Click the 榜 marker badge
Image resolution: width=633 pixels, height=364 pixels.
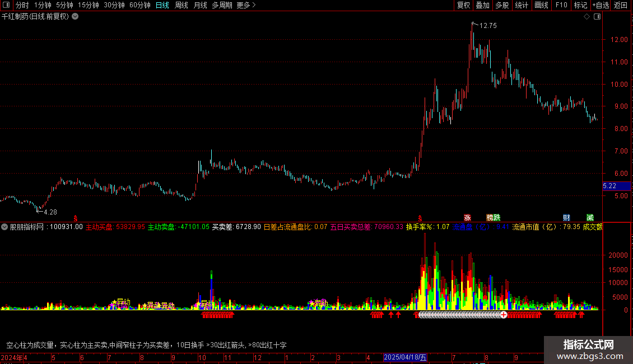pos(490,217)
